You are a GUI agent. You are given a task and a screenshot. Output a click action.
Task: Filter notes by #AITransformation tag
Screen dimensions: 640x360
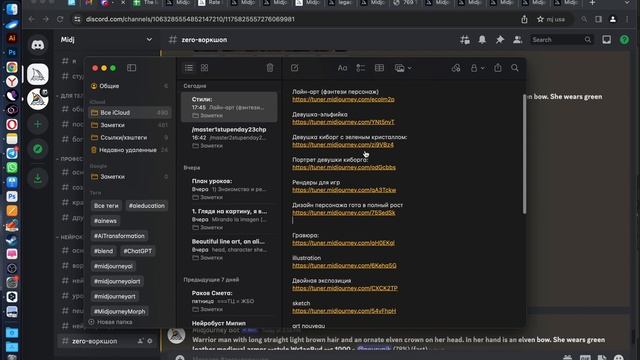[x=119, y=236]
